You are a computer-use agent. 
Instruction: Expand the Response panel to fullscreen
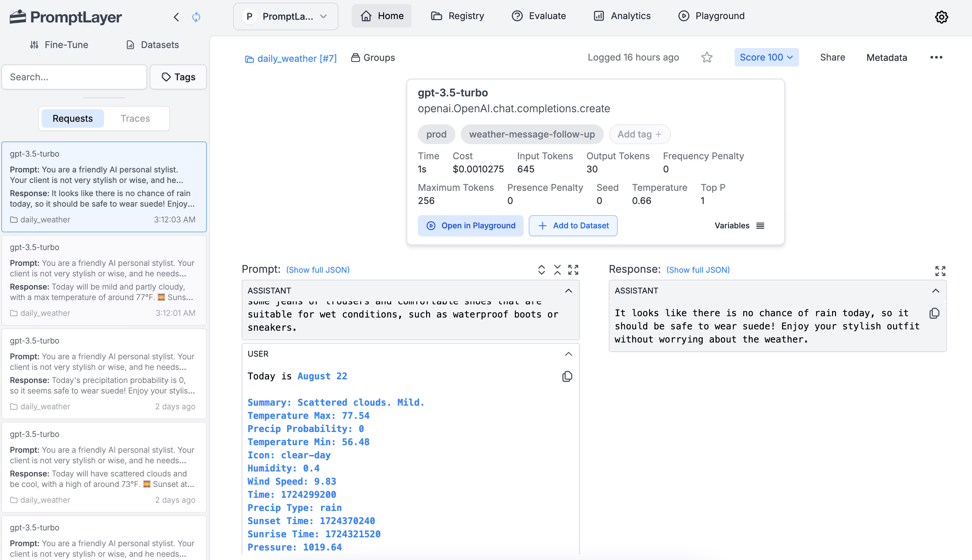coord(940,271)
